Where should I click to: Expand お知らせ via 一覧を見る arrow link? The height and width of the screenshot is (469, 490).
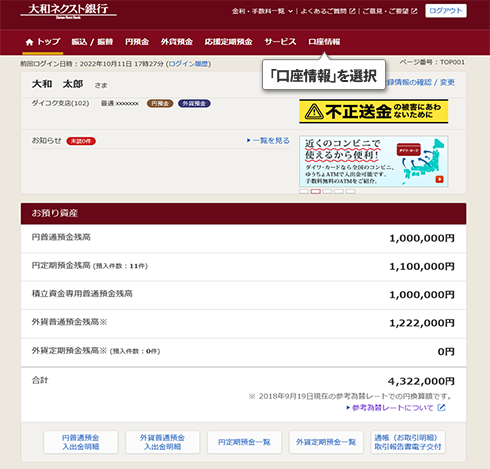tap(268, 141)
